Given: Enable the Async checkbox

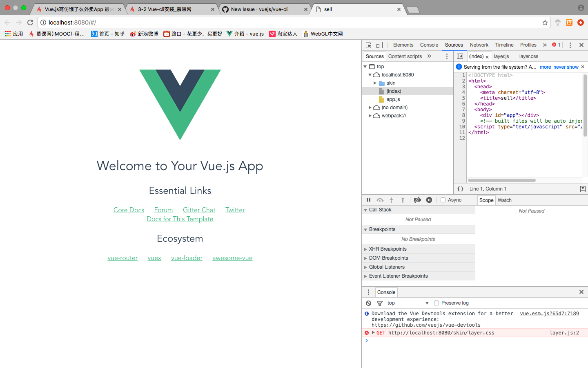Looking at the screenshot, I should [443, 200].
